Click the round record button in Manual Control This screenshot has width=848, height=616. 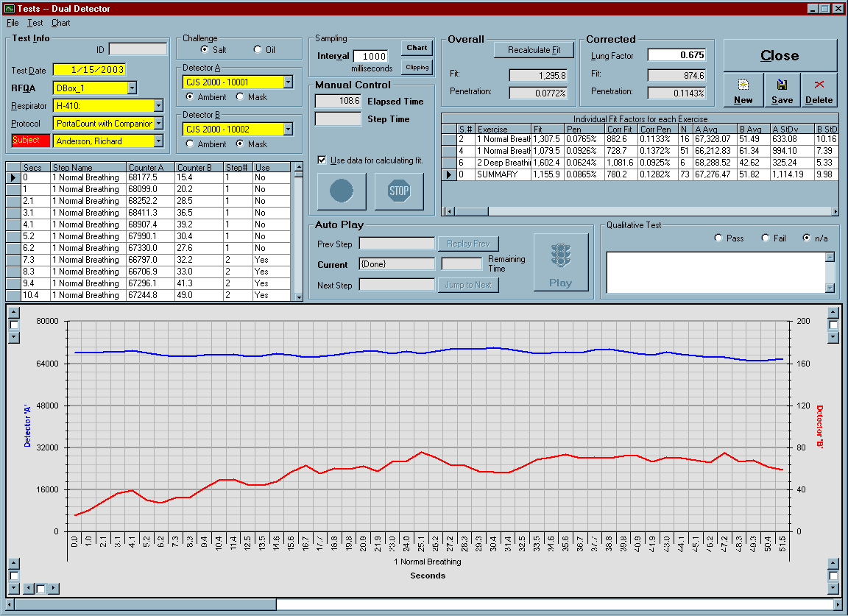coord(342,191)
